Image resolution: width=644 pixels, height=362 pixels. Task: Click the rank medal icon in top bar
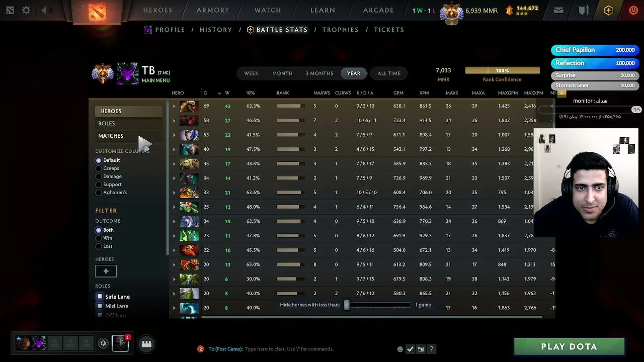(451, 13)
